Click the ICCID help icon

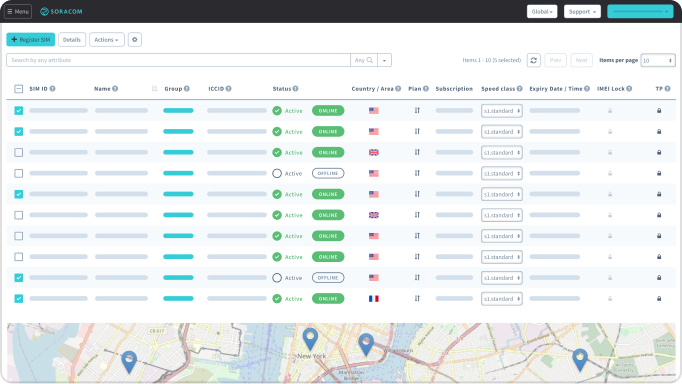pos(228,89)
